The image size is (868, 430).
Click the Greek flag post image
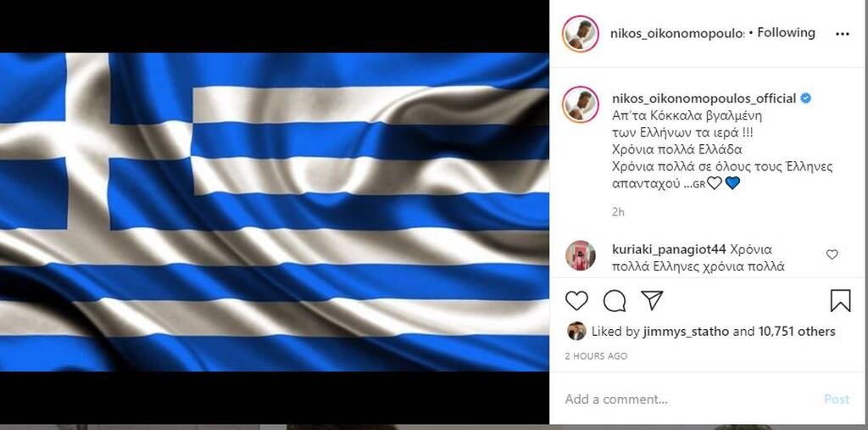(x=274, y=212)
